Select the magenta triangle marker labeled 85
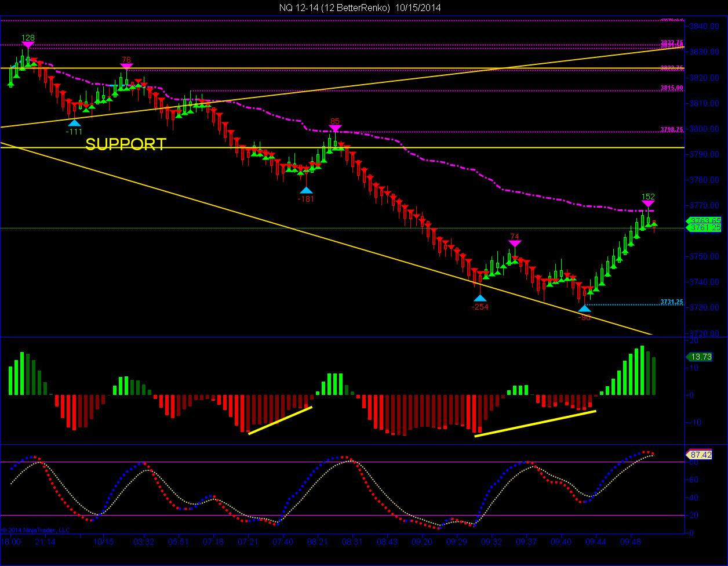This screenshot has width=728, height=566. tap(335, 129)
